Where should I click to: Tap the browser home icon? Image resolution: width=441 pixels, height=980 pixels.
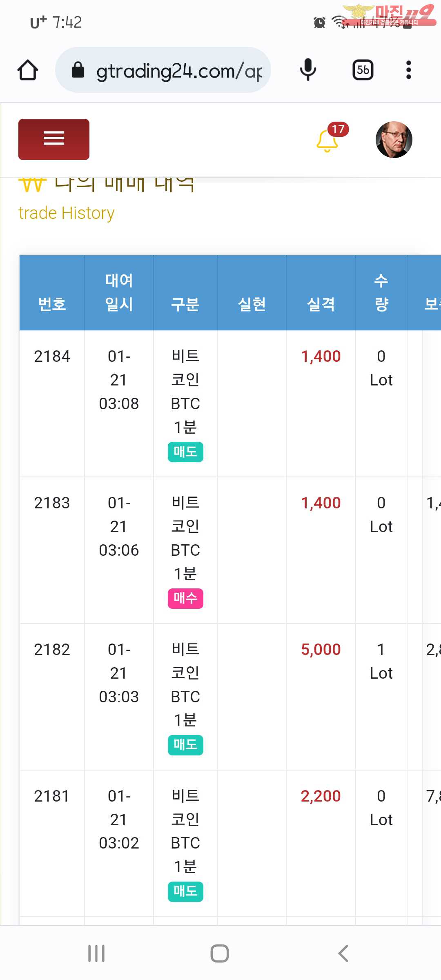point(28,70)
